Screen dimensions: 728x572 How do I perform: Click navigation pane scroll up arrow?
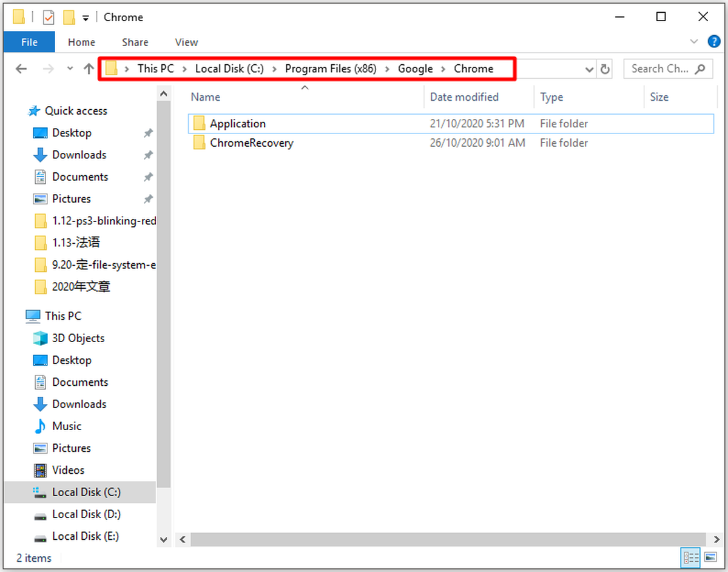164,94
